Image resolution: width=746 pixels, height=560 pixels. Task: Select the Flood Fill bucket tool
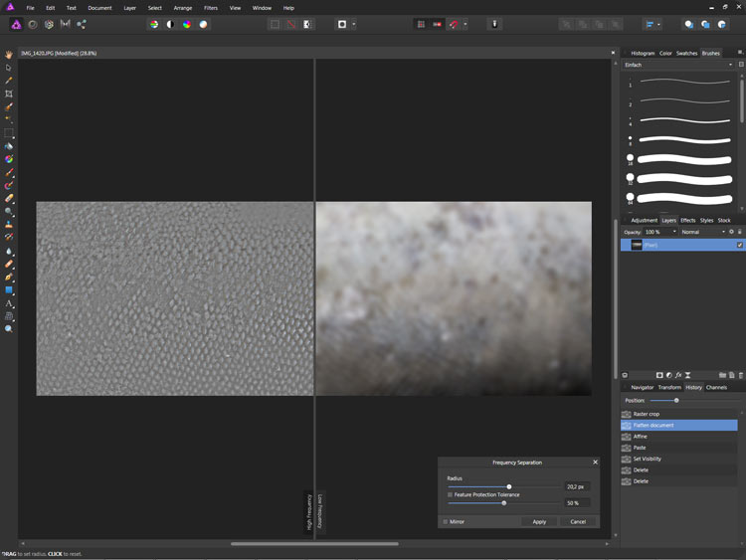9,146
